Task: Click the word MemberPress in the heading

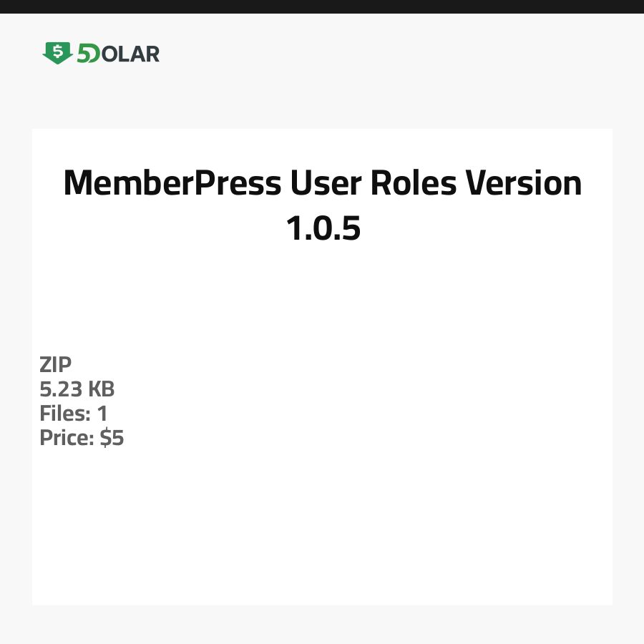Action: click(x=172, y=184)
